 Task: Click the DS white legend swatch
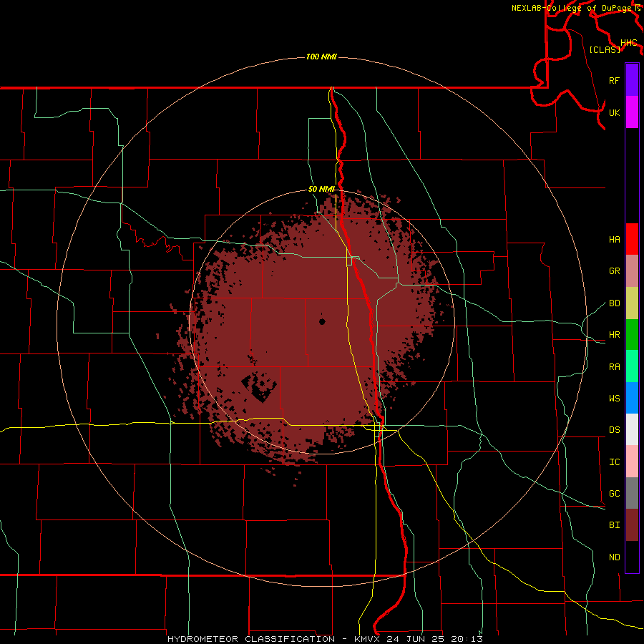pos(632,429)
